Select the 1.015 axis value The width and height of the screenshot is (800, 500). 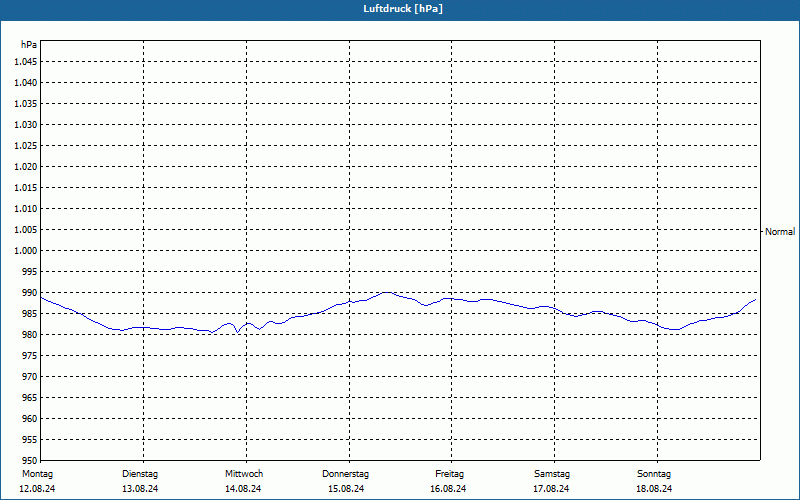(26, 188)
